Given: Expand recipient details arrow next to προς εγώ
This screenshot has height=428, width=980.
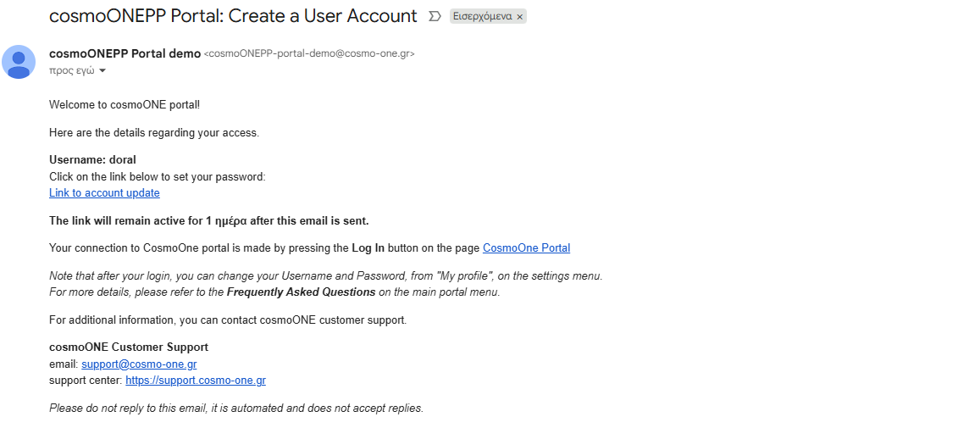Looking at the screenshot, I should [x=102, y=71].
